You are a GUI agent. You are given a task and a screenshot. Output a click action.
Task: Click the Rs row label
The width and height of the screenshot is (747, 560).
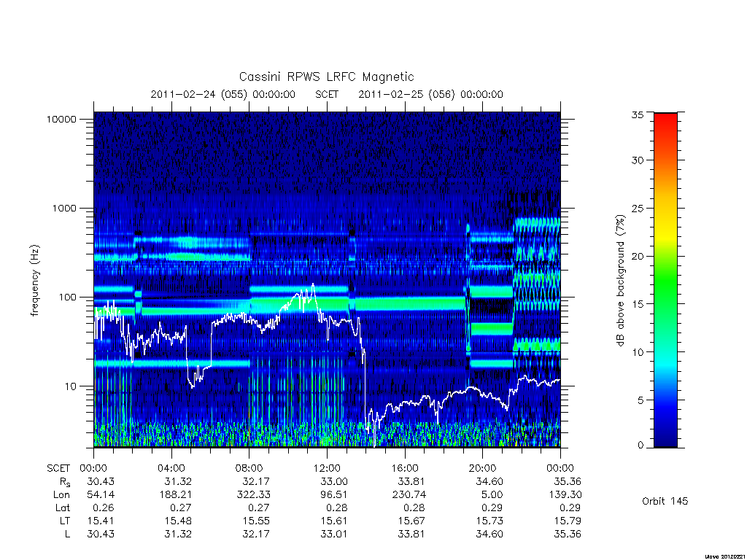click(x=64, y=482)
